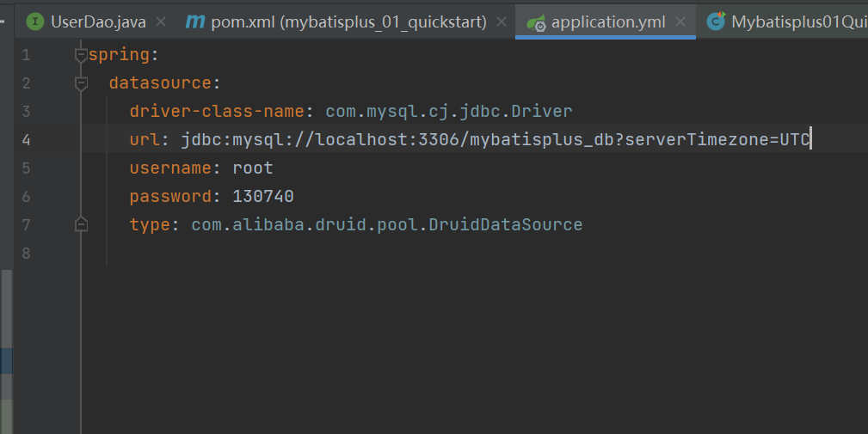Collapse the spring block fold marker
This screenshot has width=868, height=434.
pyautogui.click(x=81, y=55)
